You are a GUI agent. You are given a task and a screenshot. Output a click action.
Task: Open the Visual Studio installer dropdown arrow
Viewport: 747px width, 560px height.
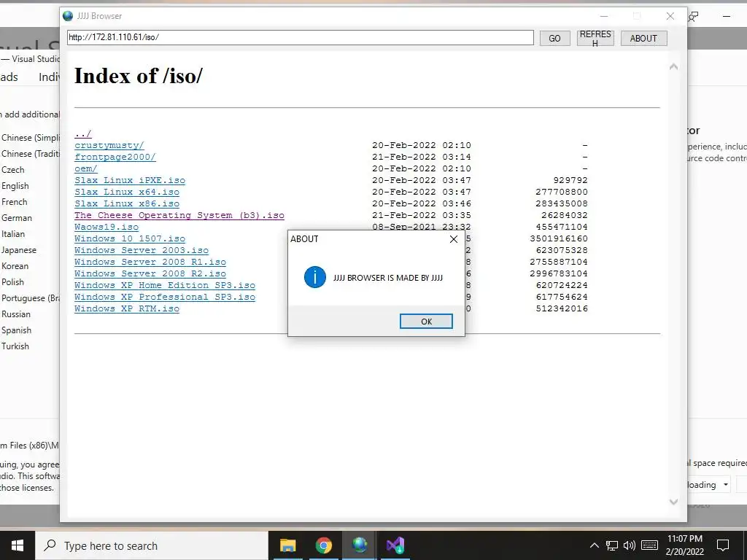click(726, 485)
